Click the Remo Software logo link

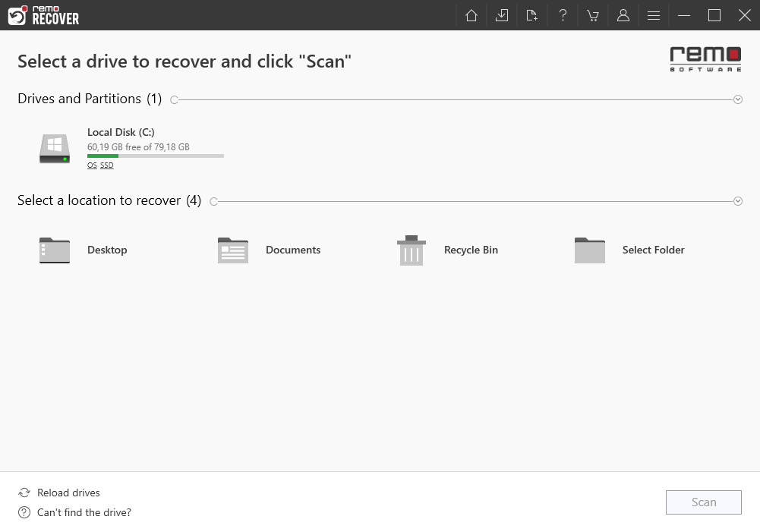[x=705, y=58]
